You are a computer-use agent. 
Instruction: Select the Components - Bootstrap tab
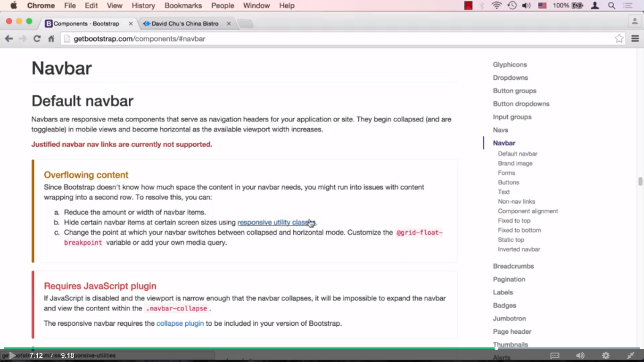(x=86, y=24)
